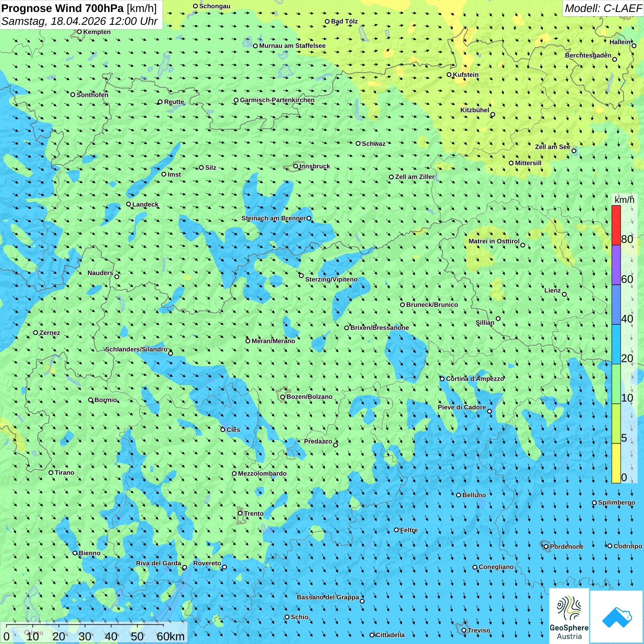The height and width of the screenshot is (644, 644).
Task: Click the 'Cles' town label
Action: pos(233,430)
